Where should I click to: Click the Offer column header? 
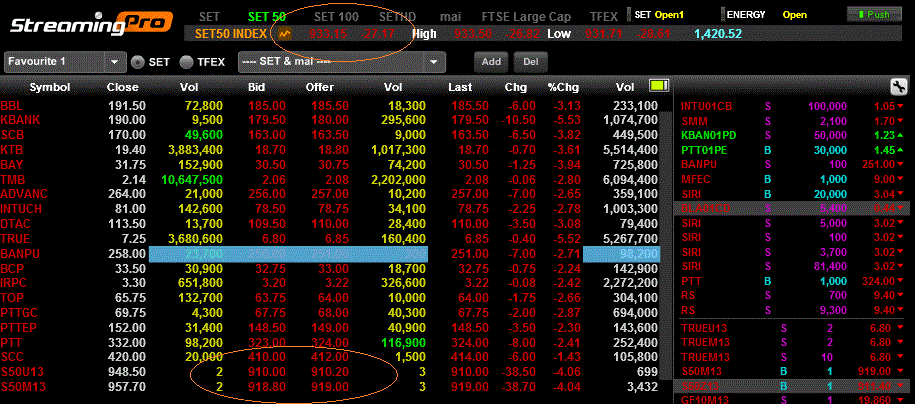[320, 88]
